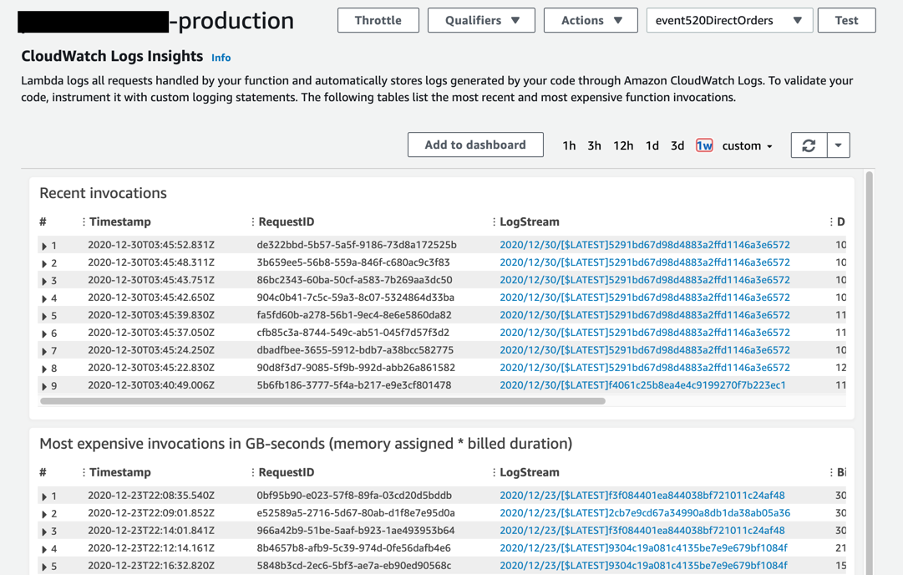Open the Actions menu
The width and height of the screenshot is (904, 576).
pyautogui.click(x=590, y=20)
